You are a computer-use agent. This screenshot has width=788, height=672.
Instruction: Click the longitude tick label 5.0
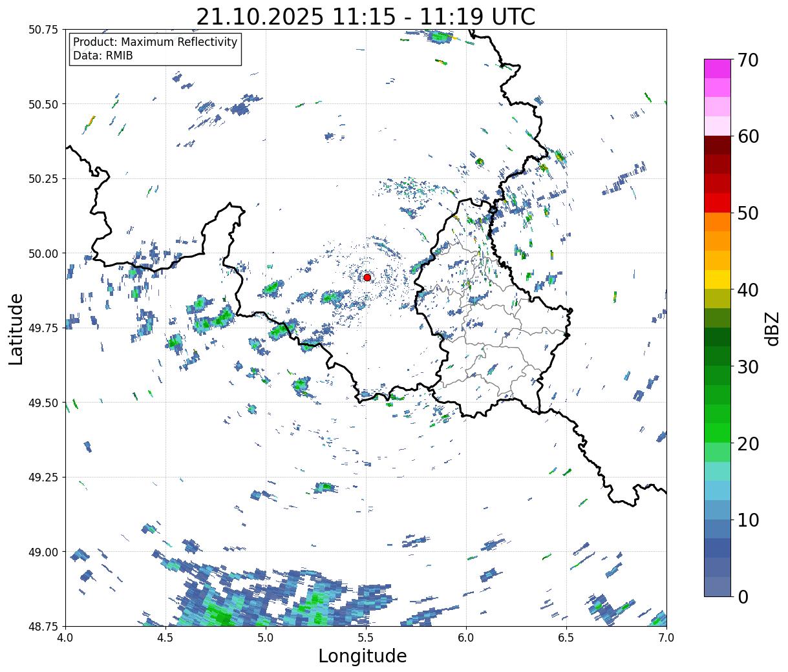tap(266, 637)
